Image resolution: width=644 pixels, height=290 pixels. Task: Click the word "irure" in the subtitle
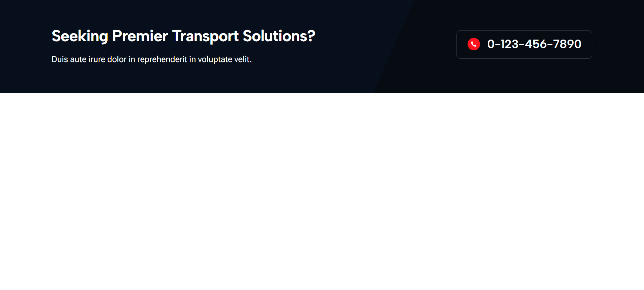[97, 59]
